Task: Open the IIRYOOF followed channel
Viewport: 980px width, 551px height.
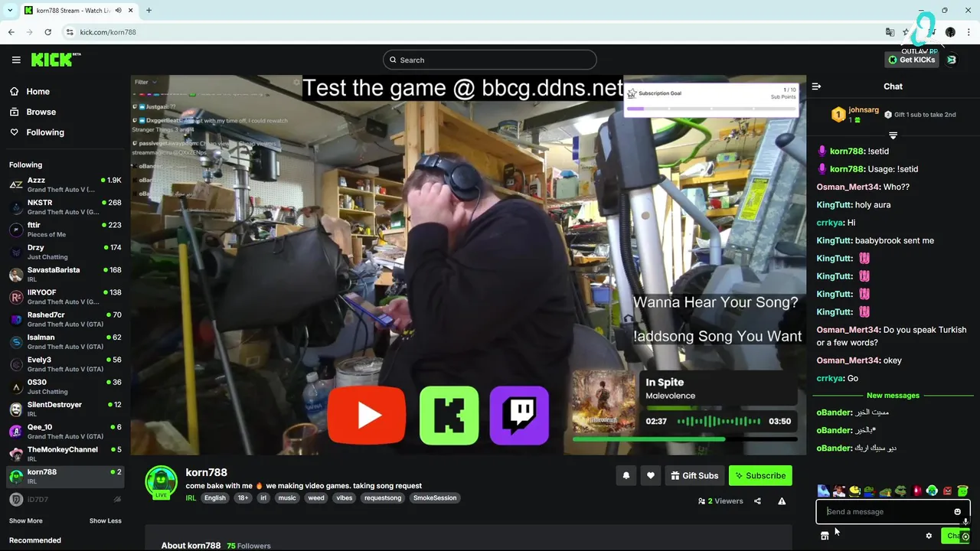Action: (64, 297)
